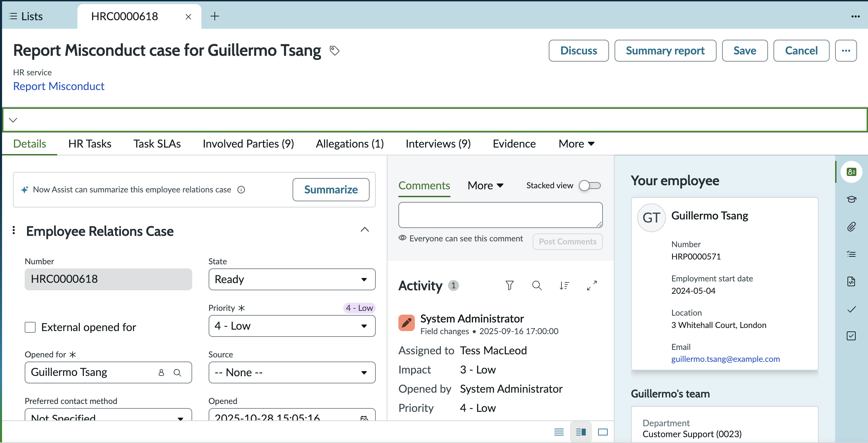Select the Comments tab
868x443 pixels.
pyautogui.click(x=424, y=186)
